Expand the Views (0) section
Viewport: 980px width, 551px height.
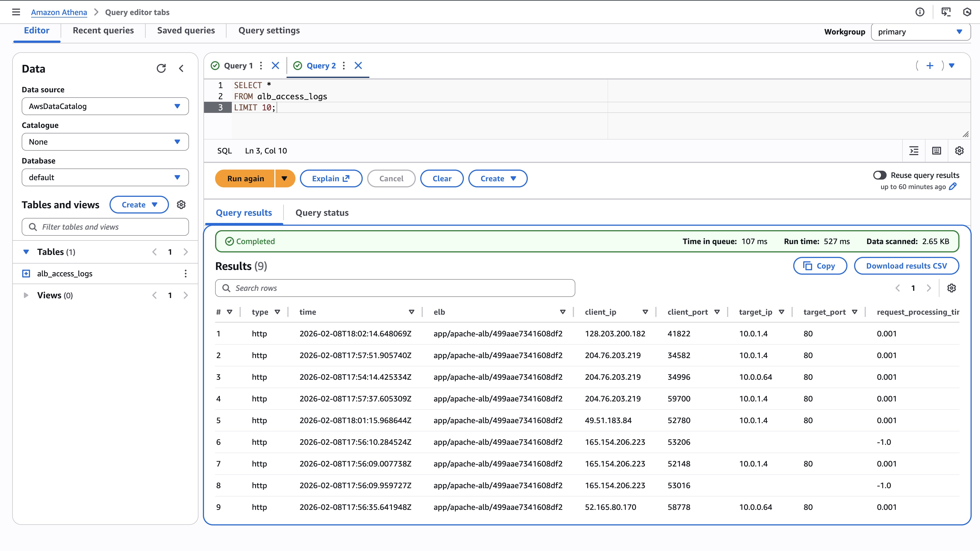click(26, 295)
